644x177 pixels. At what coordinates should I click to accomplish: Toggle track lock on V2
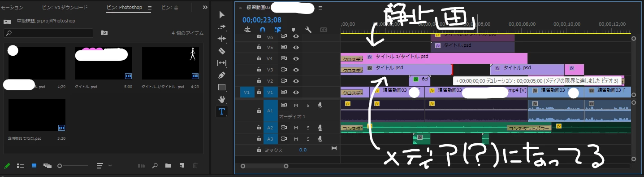click(x=259, y=81)
